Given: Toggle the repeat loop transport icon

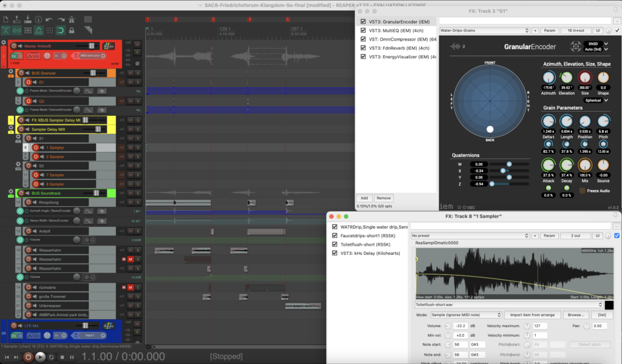Looking at the screenshot, I should 51,357.
